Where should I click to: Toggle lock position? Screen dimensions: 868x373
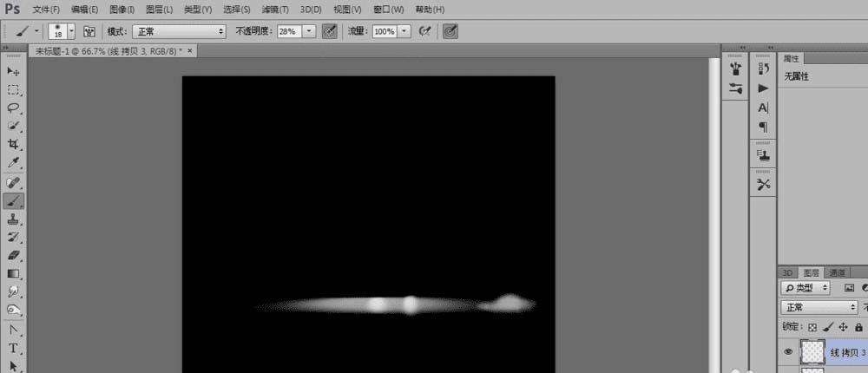point(844,327)
